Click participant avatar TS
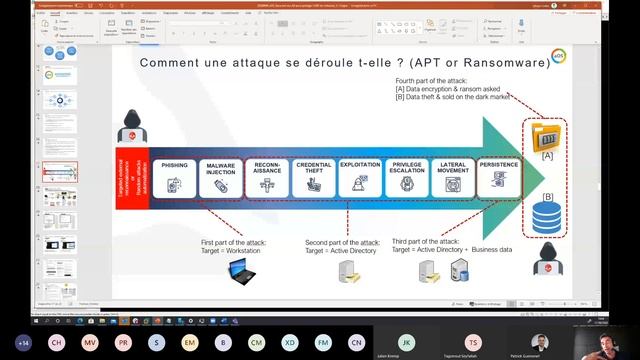Screen dimensions: 640x360 (x=473, y=342)
